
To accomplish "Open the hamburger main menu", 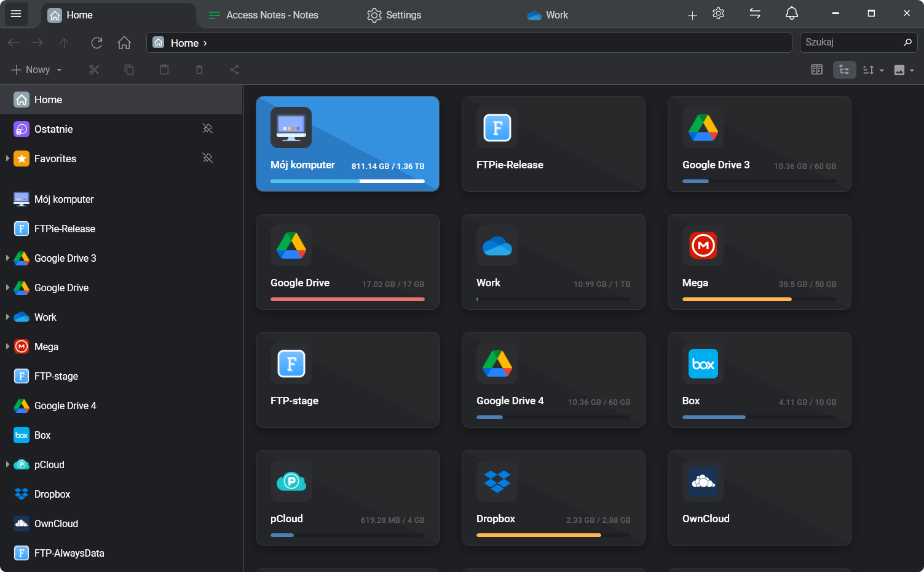I will [16, 14].
